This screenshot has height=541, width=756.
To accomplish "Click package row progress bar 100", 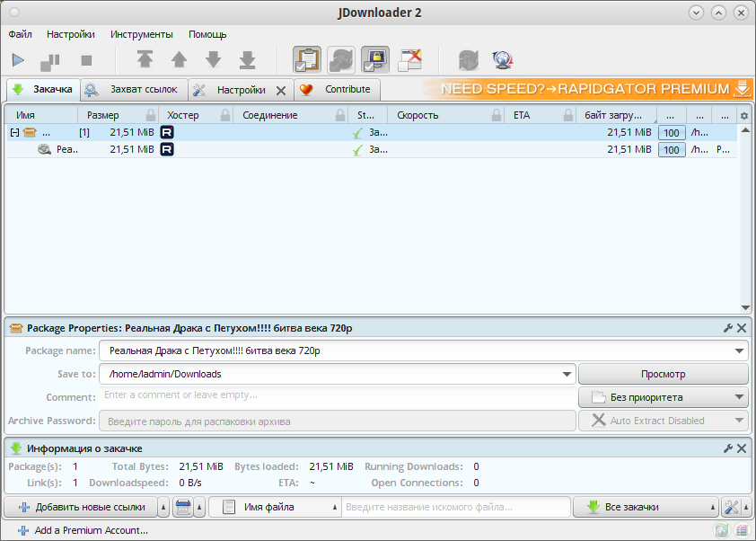I will tap(671, 133).
